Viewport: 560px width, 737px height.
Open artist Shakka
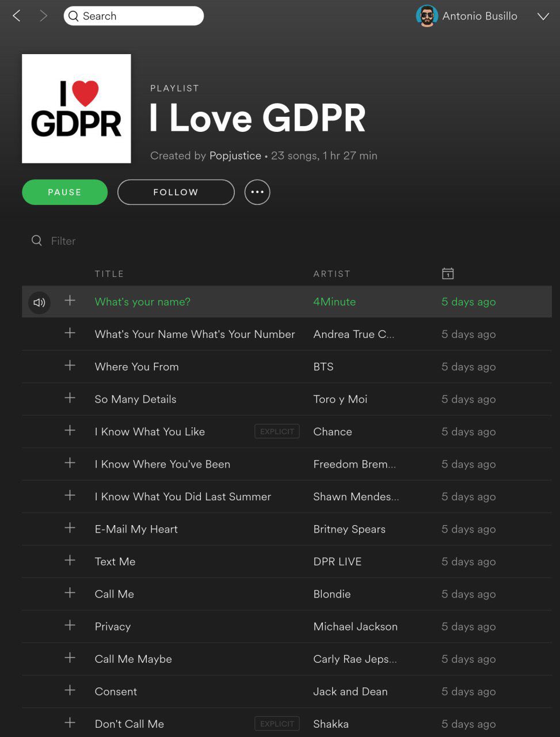[x=331, y=724]
